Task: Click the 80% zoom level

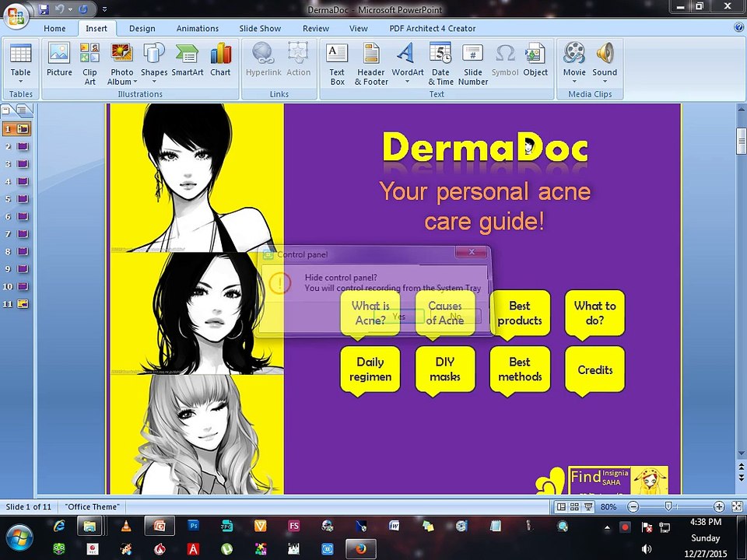Action: point(608,506)
